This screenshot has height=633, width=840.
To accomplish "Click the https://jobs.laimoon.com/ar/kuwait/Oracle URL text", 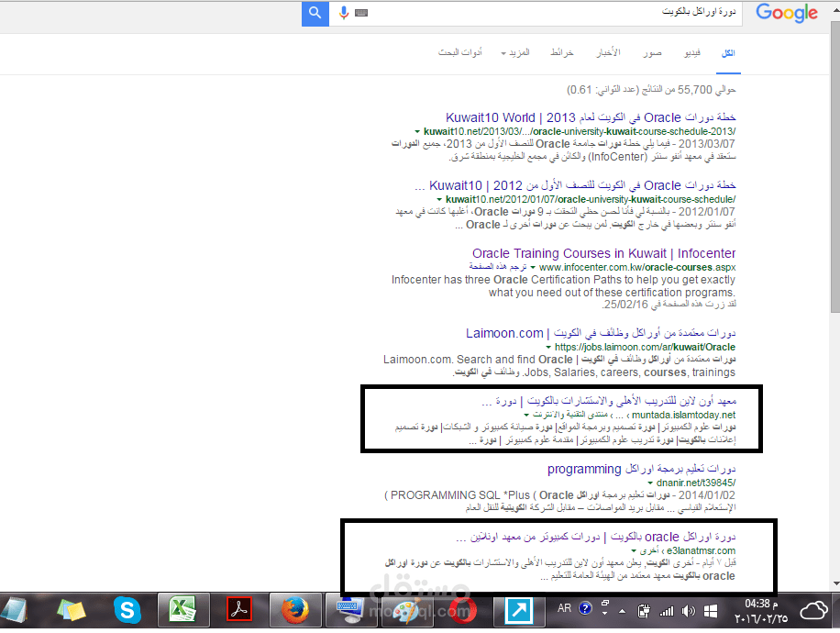I will [x=645, y=348].
